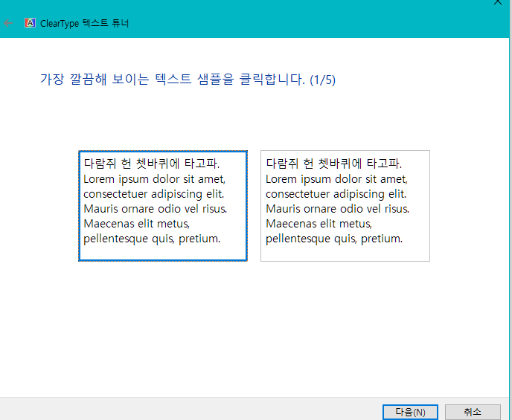Screen dimensions: 512x420
Task: Select the right text sample box
Action: click(x=345, y=206)
